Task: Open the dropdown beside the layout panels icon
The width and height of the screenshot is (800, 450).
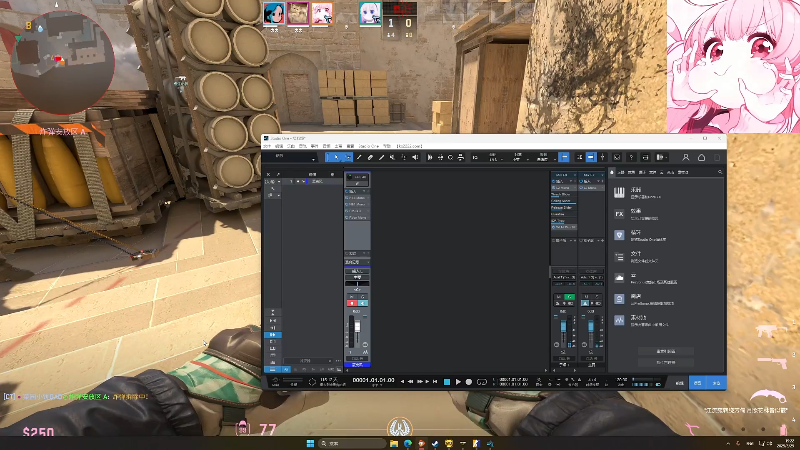Action: click(666, 157)
